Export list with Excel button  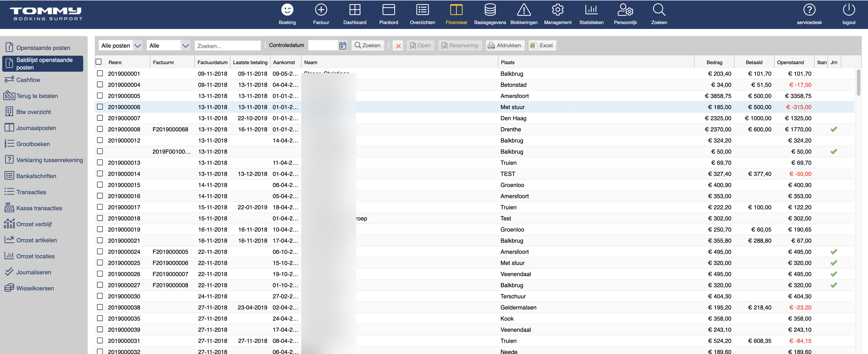[542, 45]
